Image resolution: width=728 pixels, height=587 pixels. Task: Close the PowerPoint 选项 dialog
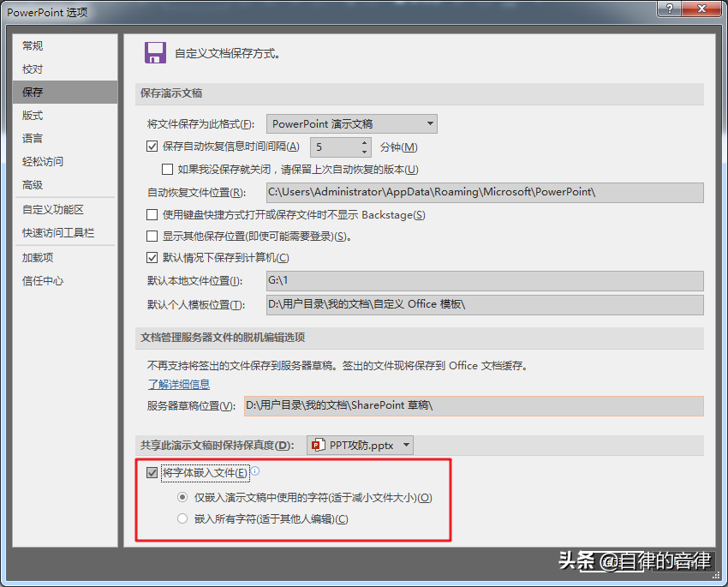pyautogui.click(x=701, y=9)
